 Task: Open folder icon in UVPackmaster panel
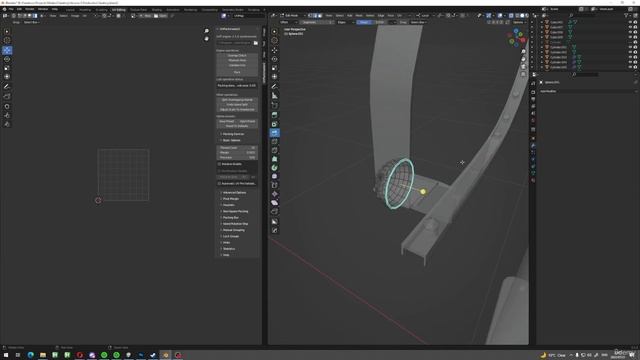tap(256, 43)
